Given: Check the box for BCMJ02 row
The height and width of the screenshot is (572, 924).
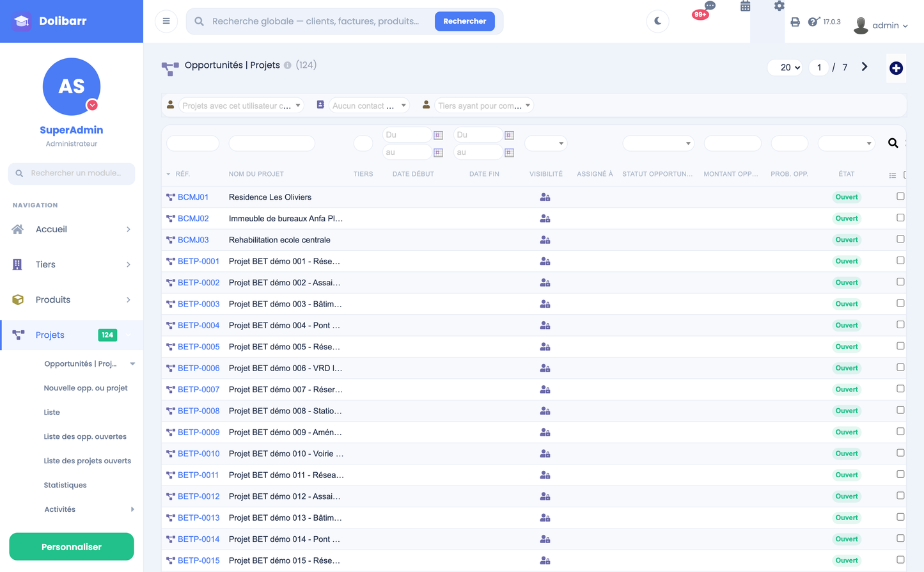Looking at the screenshot, I should pyautogui.click(x=900, y=218).
